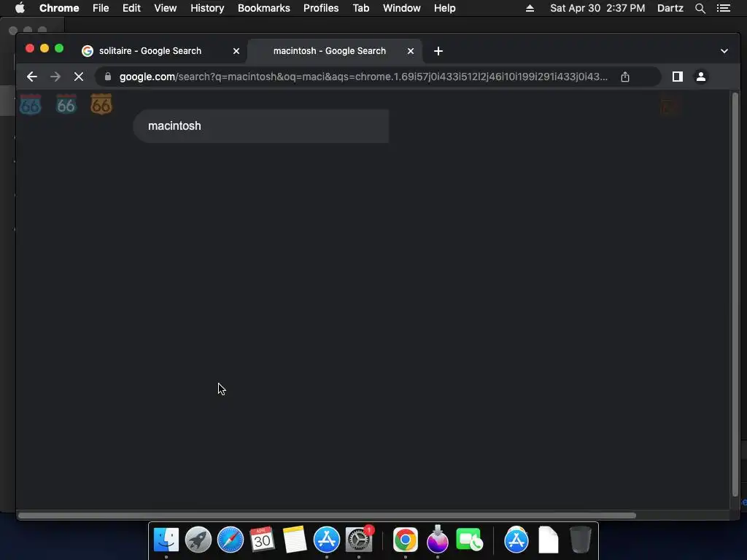Launch Safari from the Dock
This screenshot has height=560, width=747.
pos(230,540)
